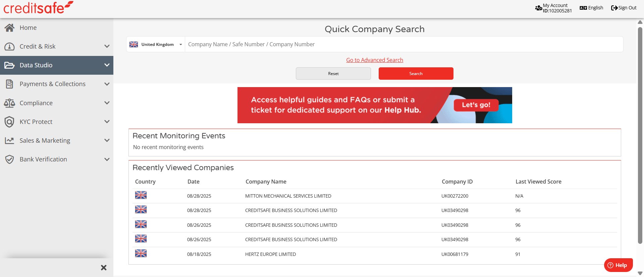This screenshot has width=644, height=277.
Task: Click the question mark icon on Help
Action: (x=610, y=265)
